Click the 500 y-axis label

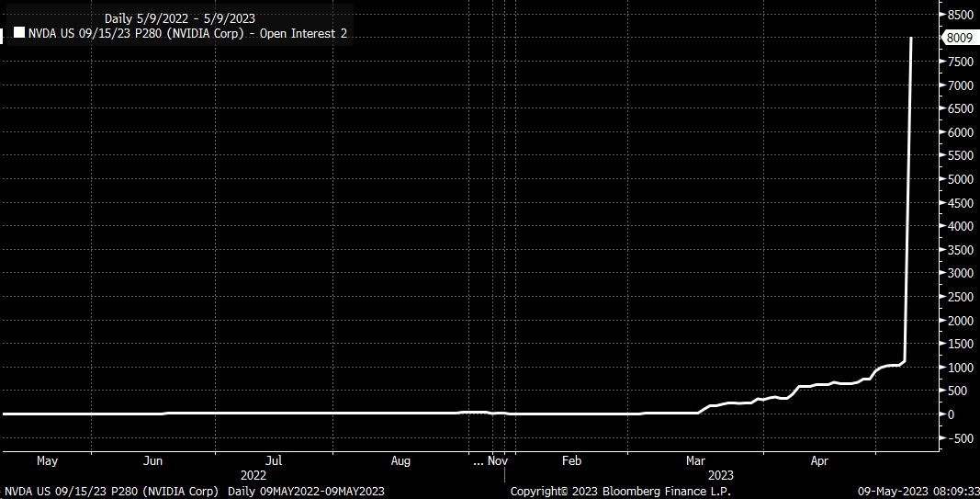tap(957, 391)
